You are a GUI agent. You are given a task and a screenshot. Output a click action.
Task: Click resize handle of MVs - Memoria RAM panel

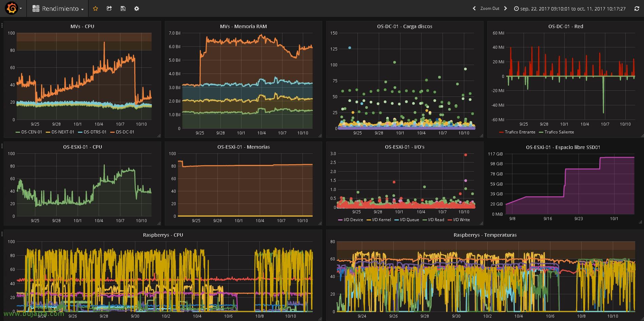320,136
